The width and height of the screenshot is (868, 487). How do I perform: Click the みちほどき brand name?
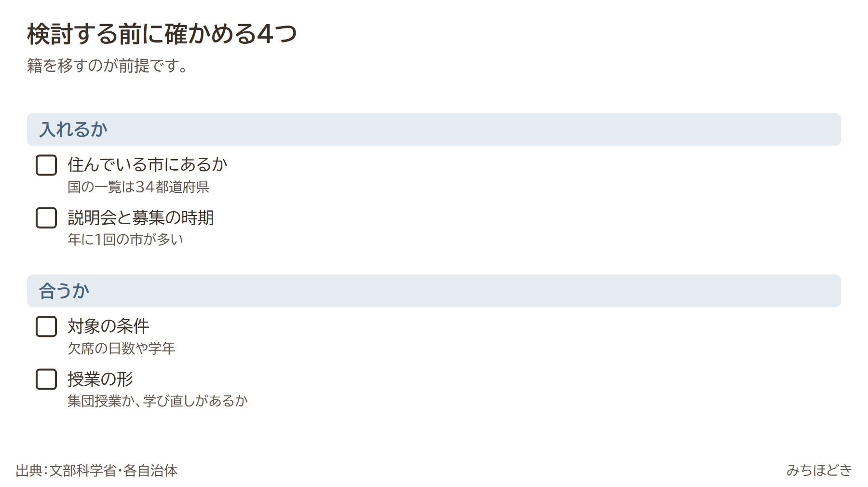[x=819, y=470]
